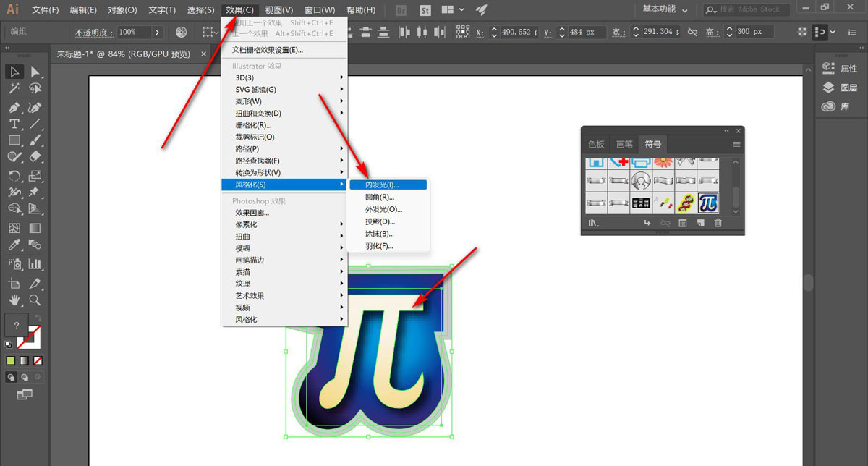This screenshot has height=466, width=868.
Task: Click delete symbol trash icon
Action: 718,224
